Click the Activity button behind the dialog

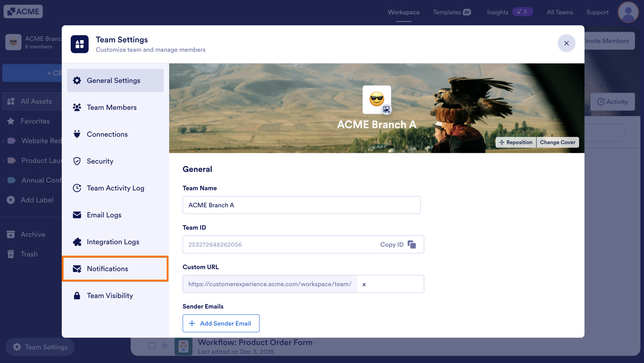(613, 102)
